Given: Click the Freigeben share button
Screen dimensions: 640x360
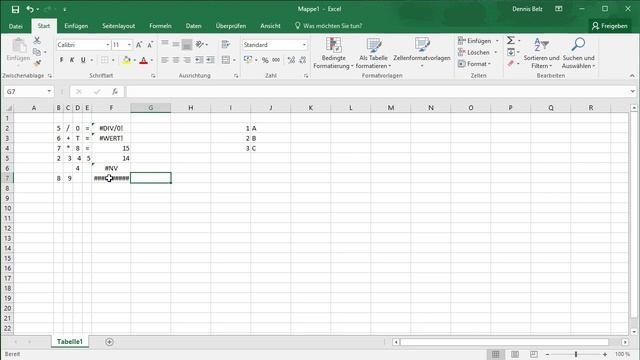Looking at the screenshot, I should pyautogui.click(x=609, y=26).
